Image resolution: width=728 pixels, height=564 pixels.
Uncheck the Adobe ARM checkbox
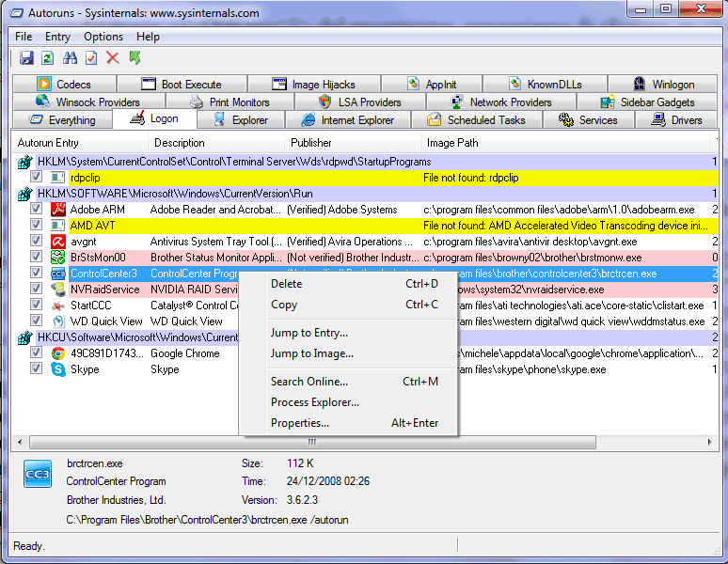pyautogui.click(x=36, y=209)
